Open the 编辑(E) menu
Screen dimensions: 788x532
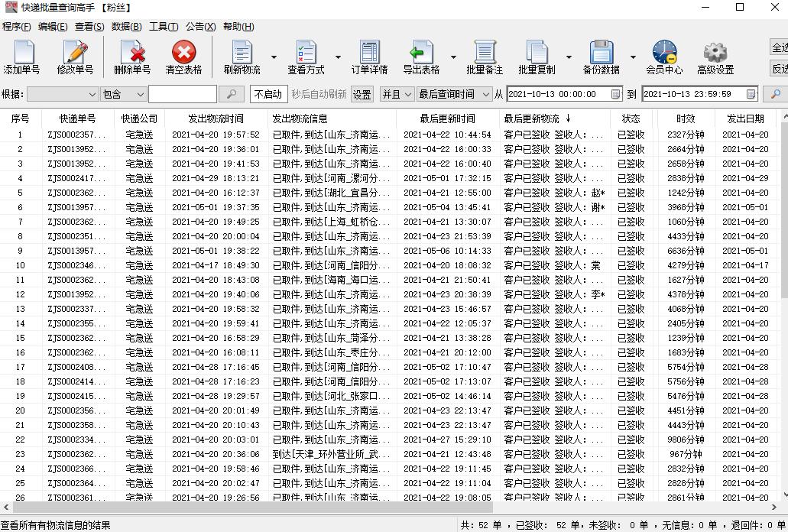pyautogui.click(x=53, y=26)
